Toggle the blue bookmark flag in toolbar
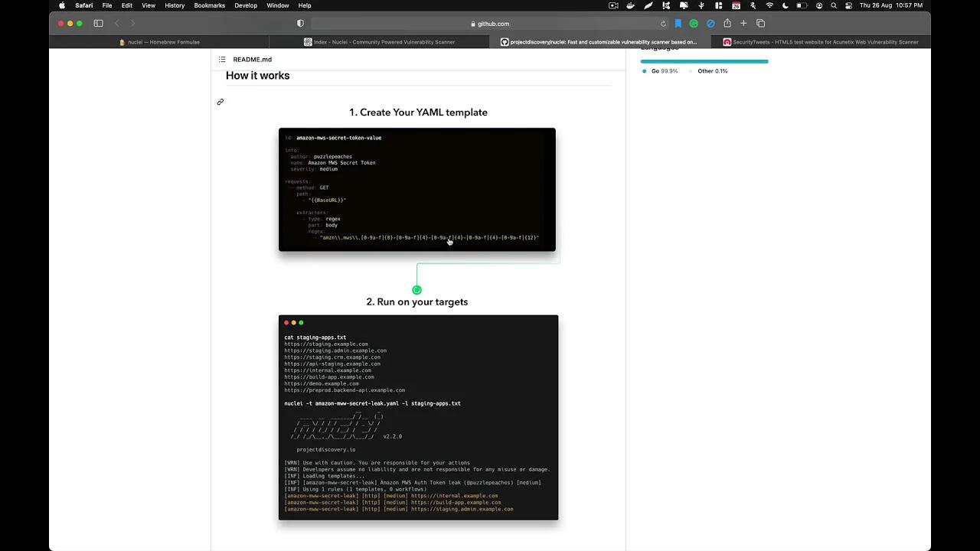Screen dimensions: 980x551 (x=679, y=24)
